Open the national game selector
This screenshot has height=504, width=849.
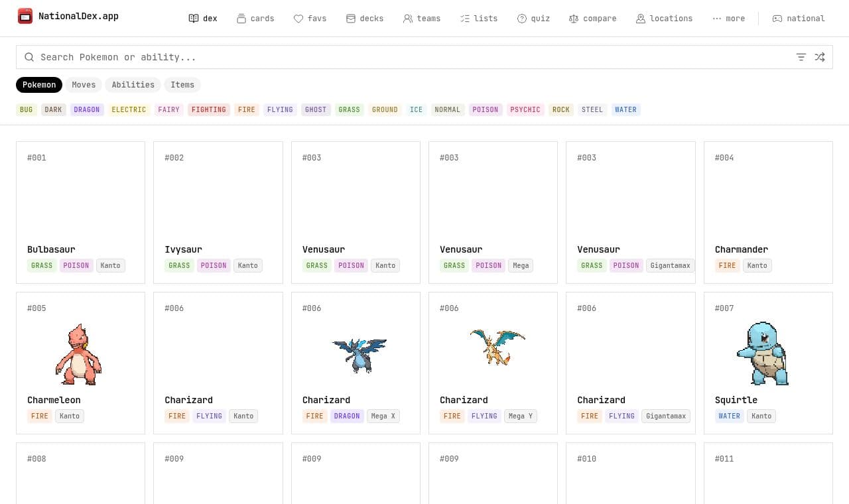[799, 19]
